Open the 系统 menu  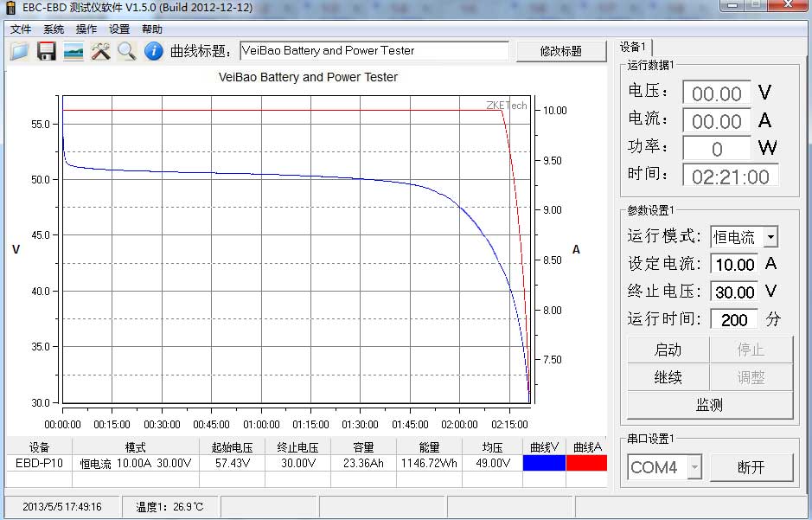pos(54,29)
